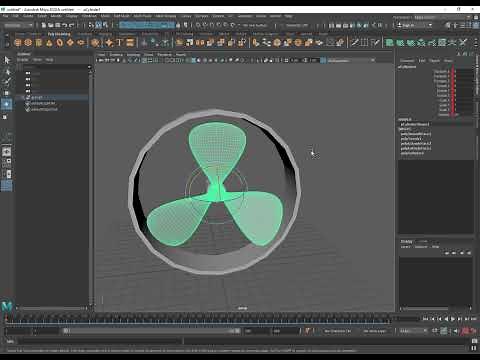This screenshot has width=480, height=360.
Task: Click Play Forward playback button
Action: [x=453, y=319]
